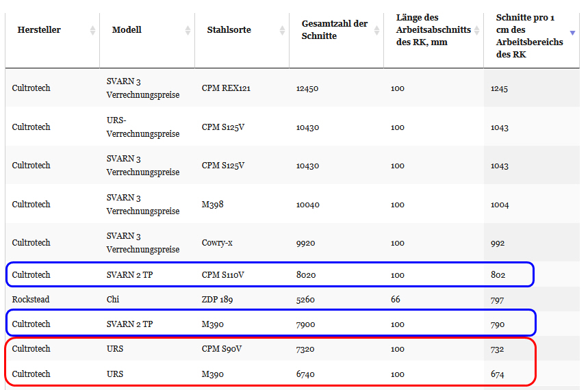Select the 66 mm length cell
The image size is (588, 390).
coord(395,299)
